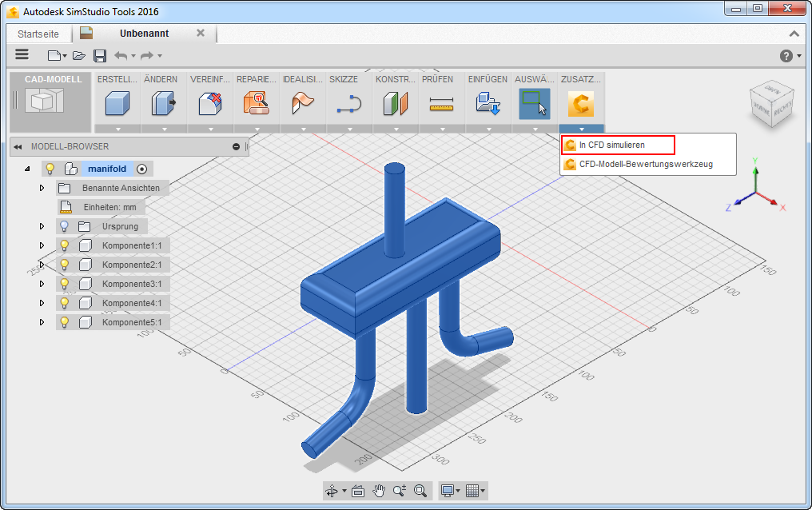
Task: Select the Vereinfachen icon
Action: click(x=210, y=103)
